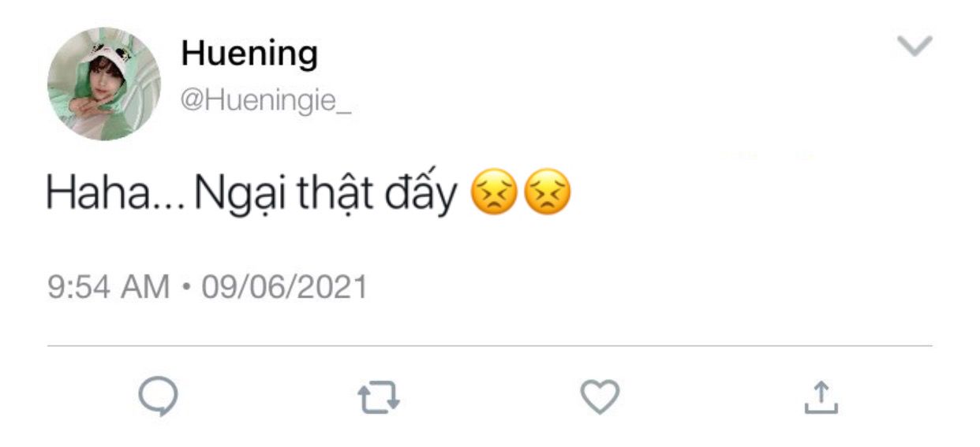Click the dot separator between time and date

point(185,288)
